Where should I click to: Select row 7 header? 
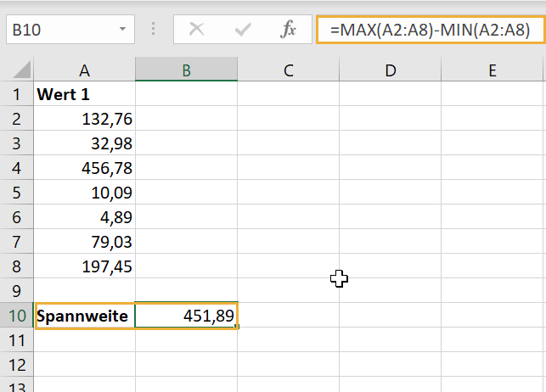point(17,241)
